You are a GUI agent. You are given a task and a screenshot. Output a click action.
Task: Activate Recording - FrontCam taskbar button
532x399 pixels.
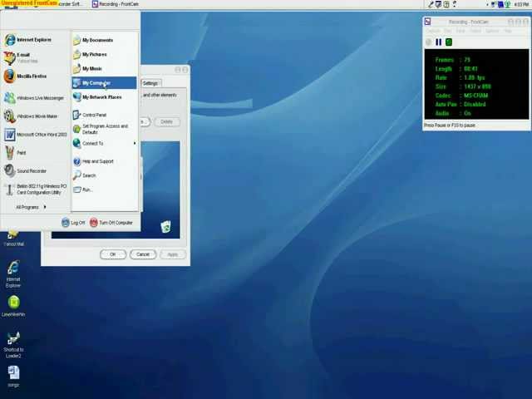116,4
